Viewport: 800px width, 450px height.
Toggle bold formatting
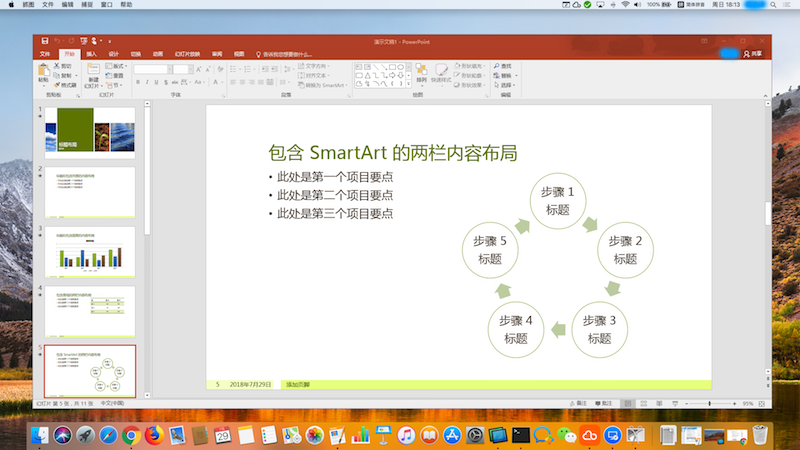tap(138, 82)
